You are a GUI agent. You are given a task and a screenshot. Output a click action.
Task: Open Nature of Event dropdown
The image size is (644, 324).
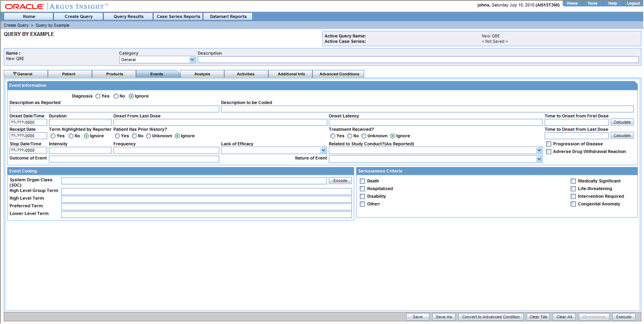[x=539, y=159]
